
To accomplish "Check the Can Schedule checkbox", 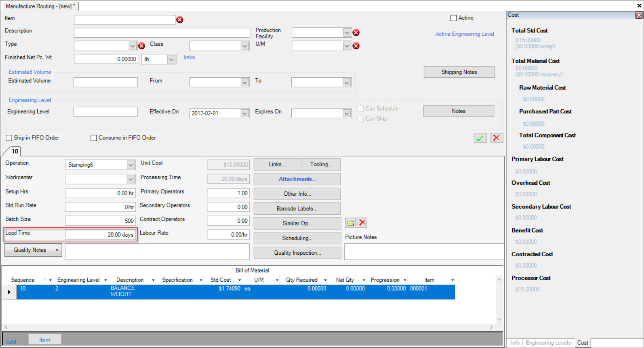I will point(360,109).
